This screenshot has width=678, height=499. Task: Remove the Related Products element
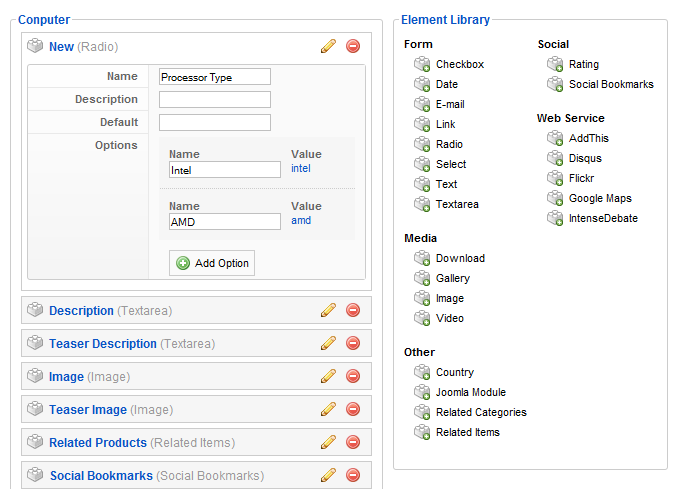pos(353,442)
